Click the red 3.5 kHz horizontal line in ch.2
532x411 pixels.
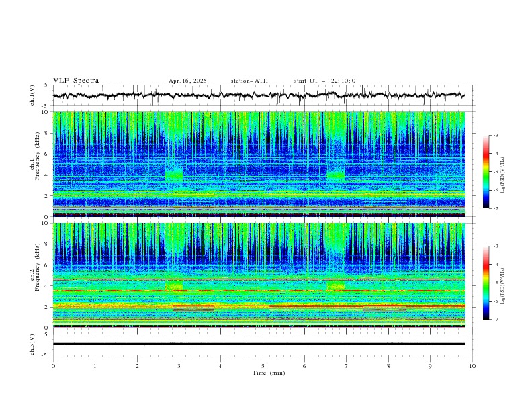click(x=259, y=291)
